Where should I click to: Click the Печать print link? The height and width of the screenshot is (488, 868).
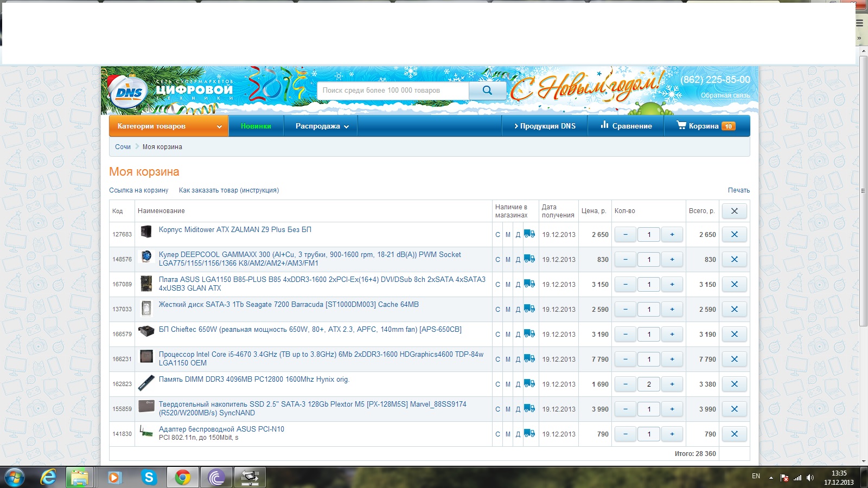[739, 190]
